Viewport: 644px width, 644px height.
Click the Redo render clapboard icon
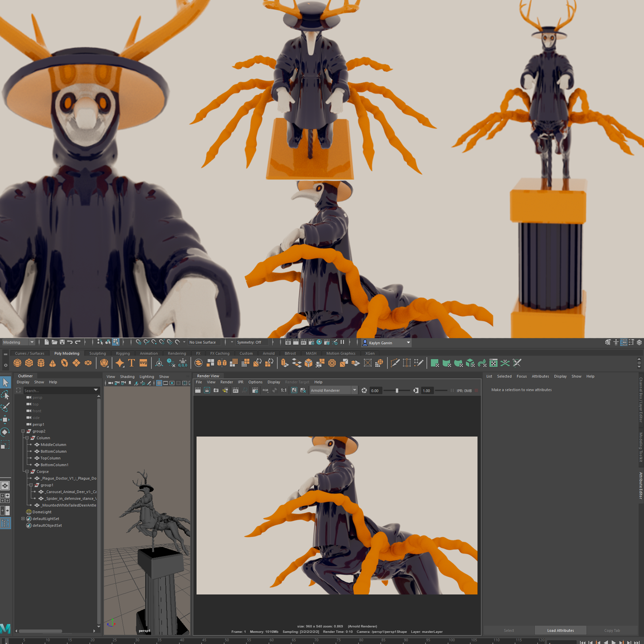click(x=198, y=390)
